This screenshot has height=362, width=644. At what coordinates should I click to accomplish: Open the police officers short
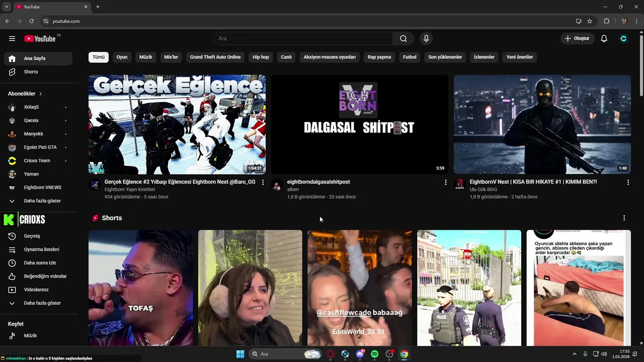469,288
